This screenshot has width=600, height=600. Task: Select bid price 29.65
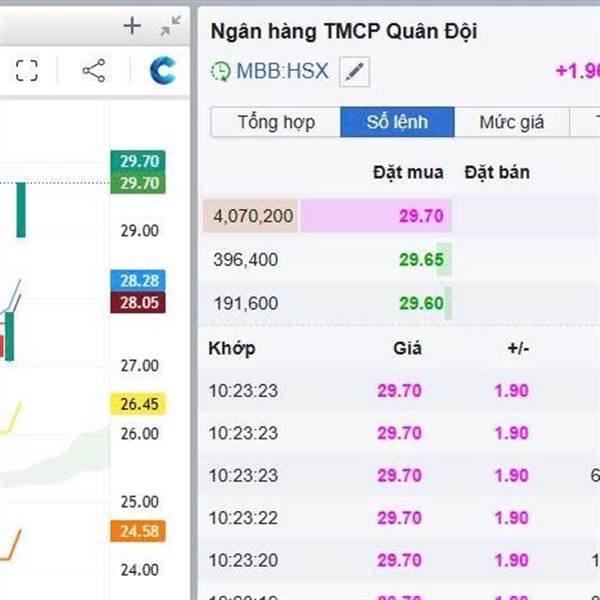tap(421, 259)
